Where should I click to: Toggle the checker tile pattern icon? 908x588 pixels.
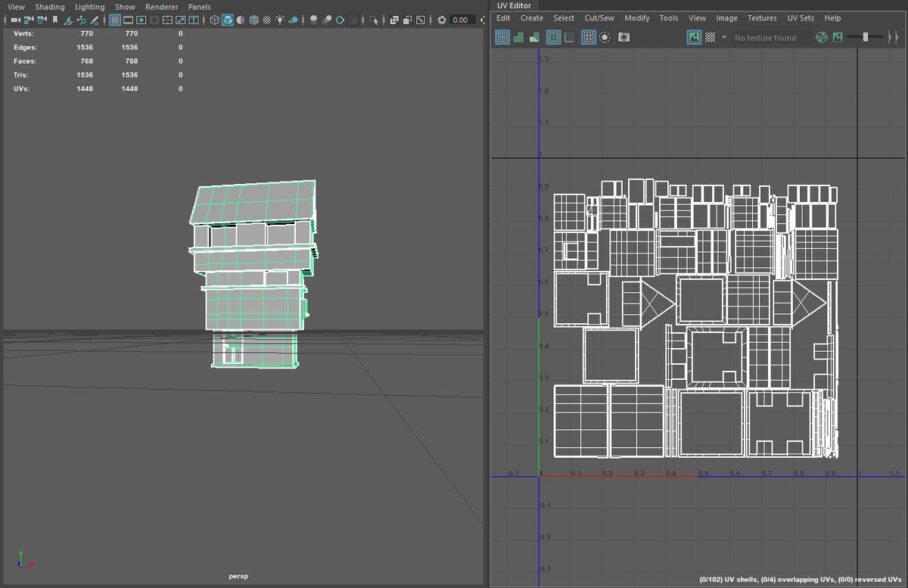pyautogui.click(x=710, y=37)
